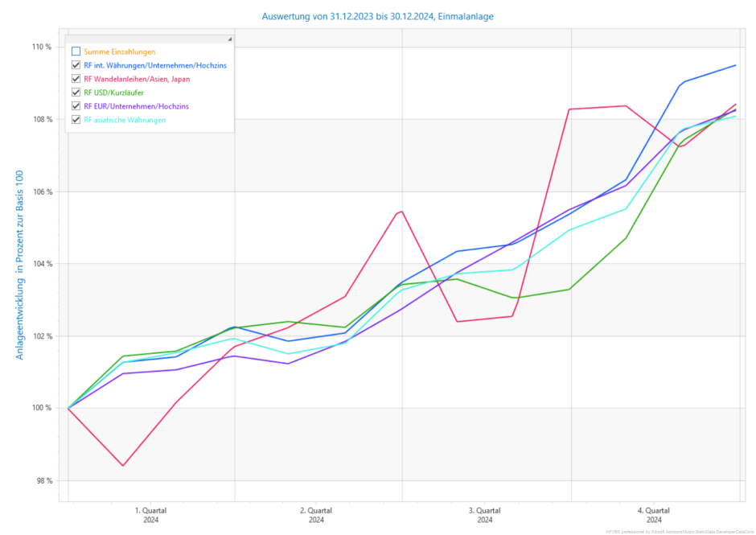This screenshot has height=535, width=756.
Task: Click the pink line's lowest dip below 100 %
Action: [123, 465]
